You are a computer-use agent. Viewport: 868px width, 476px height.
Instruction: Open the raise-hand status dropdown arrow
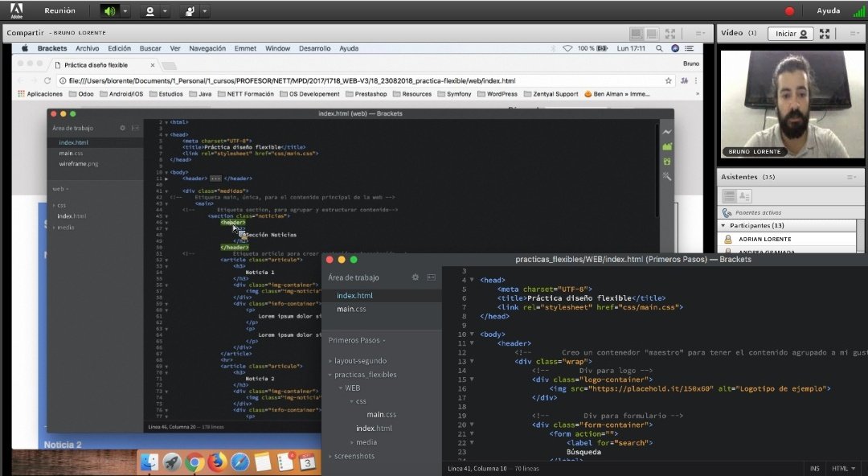point(205,11)
